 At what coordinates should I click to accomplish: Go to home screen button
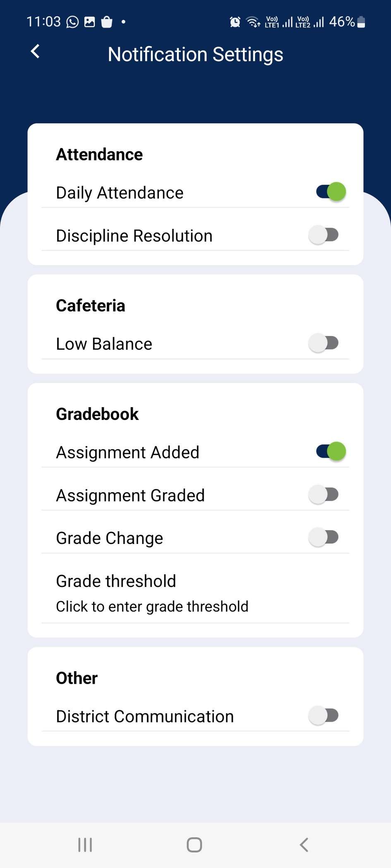[194, 845]
